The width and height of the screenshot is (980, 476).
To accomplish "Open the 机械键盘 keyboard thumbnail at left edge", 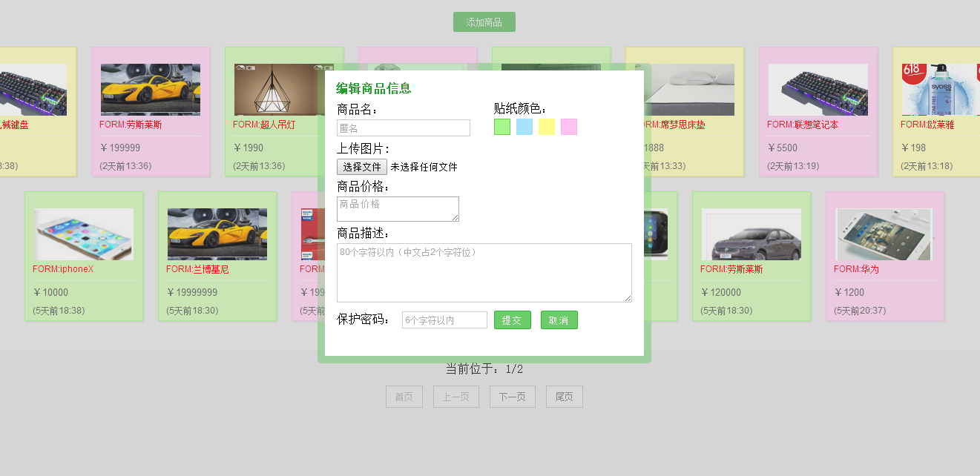I will tap(33, 89).
